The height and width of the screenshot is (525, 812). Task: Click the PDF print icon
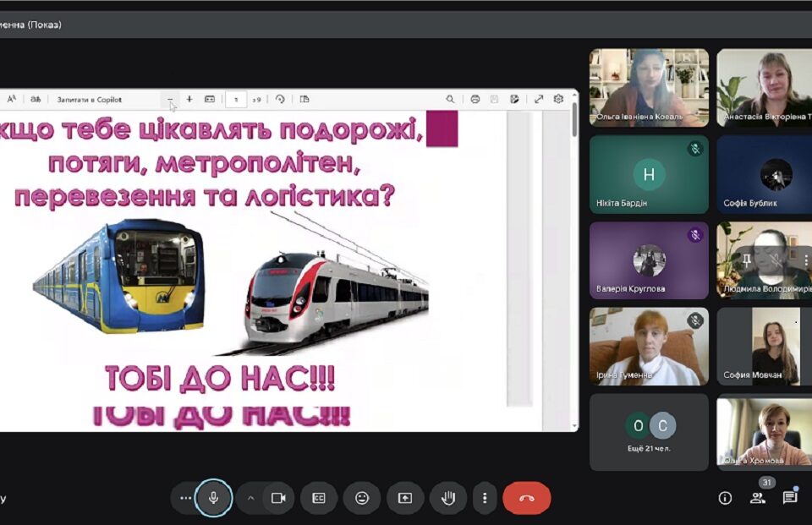click(x=475, y=99)
